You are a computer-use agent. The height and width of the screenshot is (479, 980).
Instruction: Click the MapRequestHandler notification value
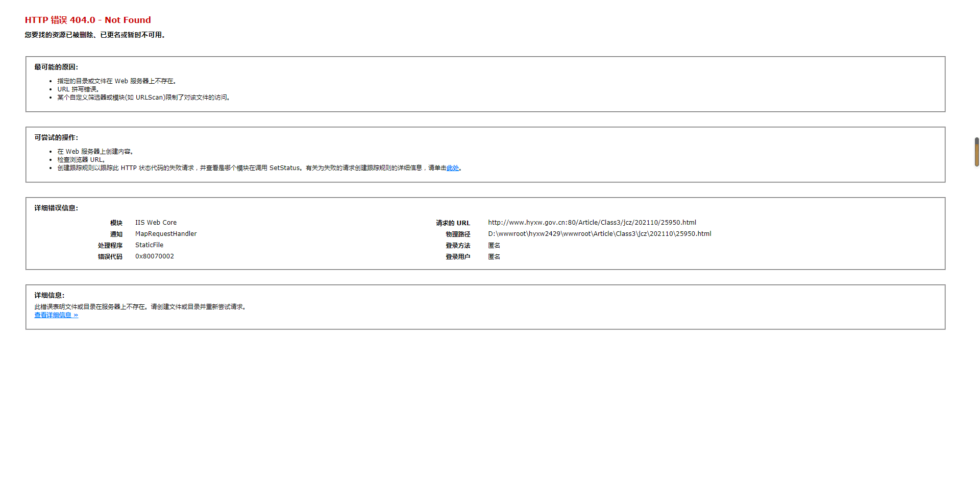(165, 234)
